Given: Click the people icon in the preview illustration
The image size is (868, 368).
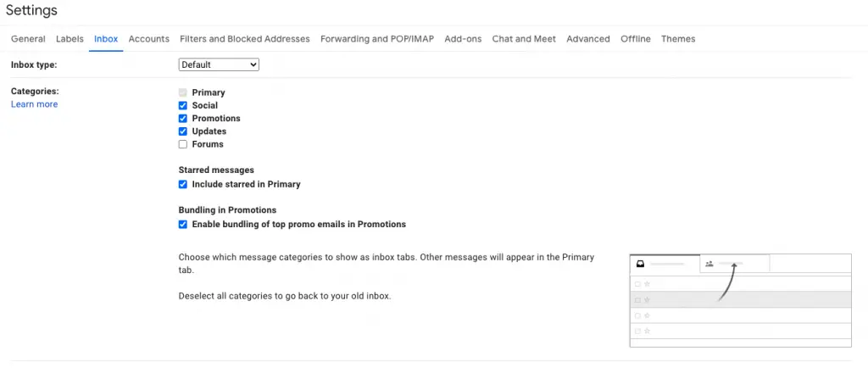Looking at the screenshot, I should 709,264.
